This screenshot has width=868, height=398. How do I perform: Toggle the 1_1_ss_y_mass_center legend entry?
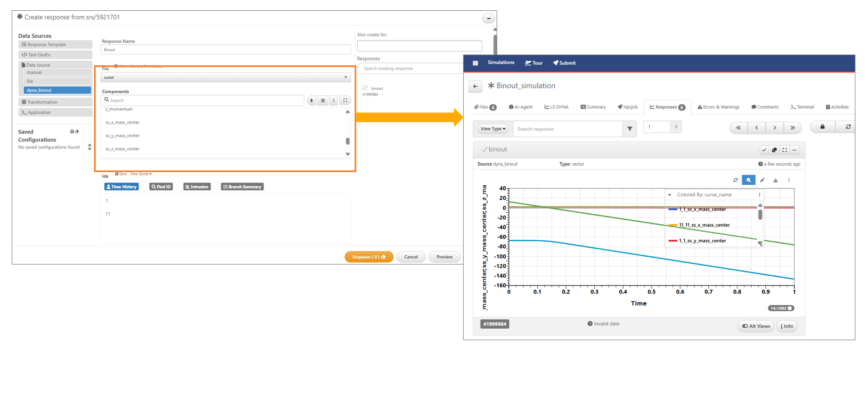702,241
